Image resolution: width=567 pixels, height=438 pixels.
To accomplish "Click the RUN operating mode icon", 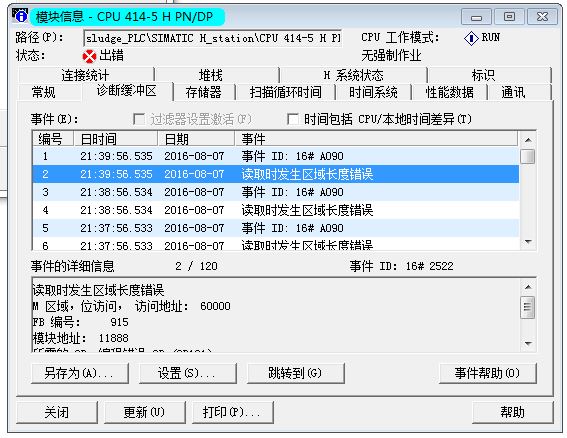I will tap(471, 38).
